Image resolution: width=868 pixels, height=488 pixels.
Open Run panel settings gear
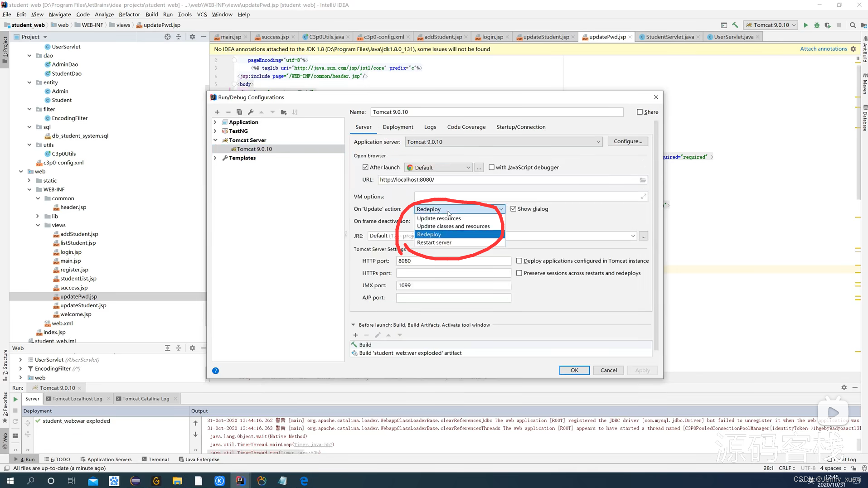844,388
